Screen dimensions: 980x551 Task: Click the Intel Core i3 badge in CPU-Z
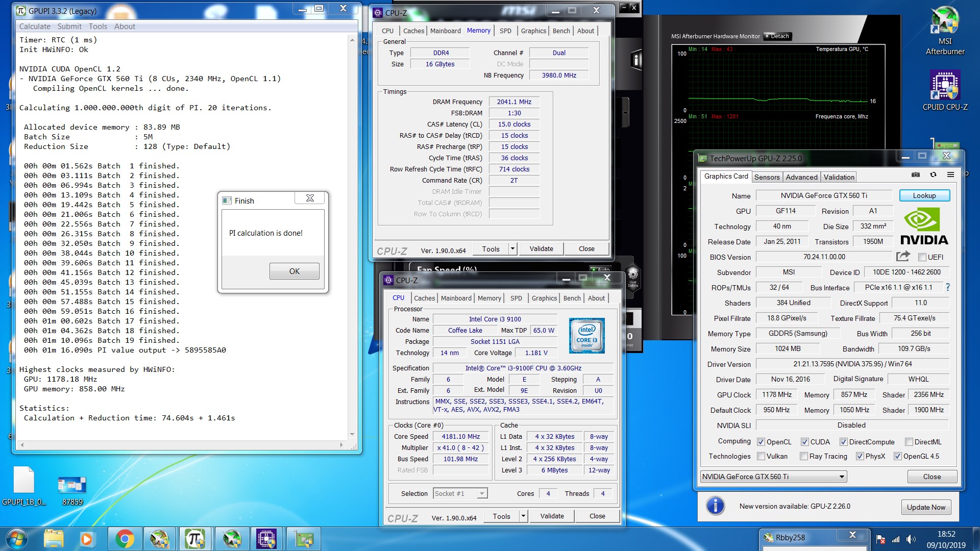587,336
